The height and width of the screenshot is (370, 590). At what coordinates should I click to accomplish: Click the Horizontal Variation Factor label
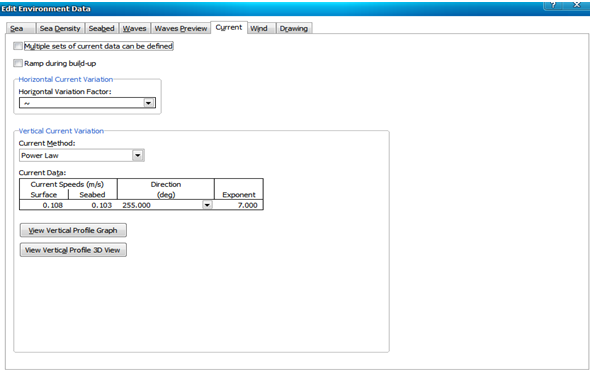65,91
